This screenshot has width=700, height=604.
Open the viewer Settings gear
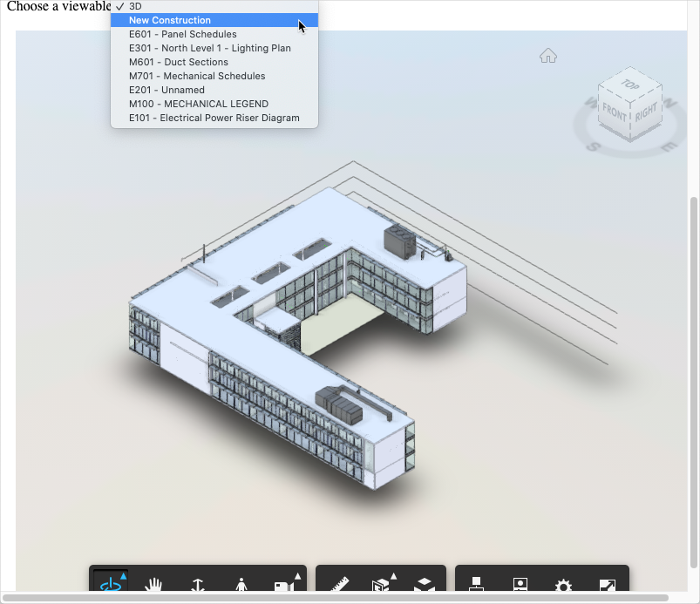pos(563,586)
